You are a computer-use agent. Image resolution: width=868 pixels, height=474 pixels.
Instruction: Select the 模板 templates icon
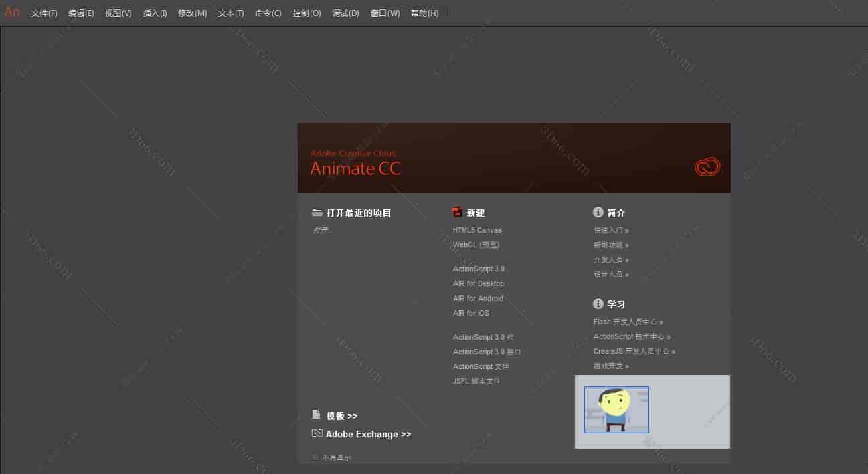point(316,415)
